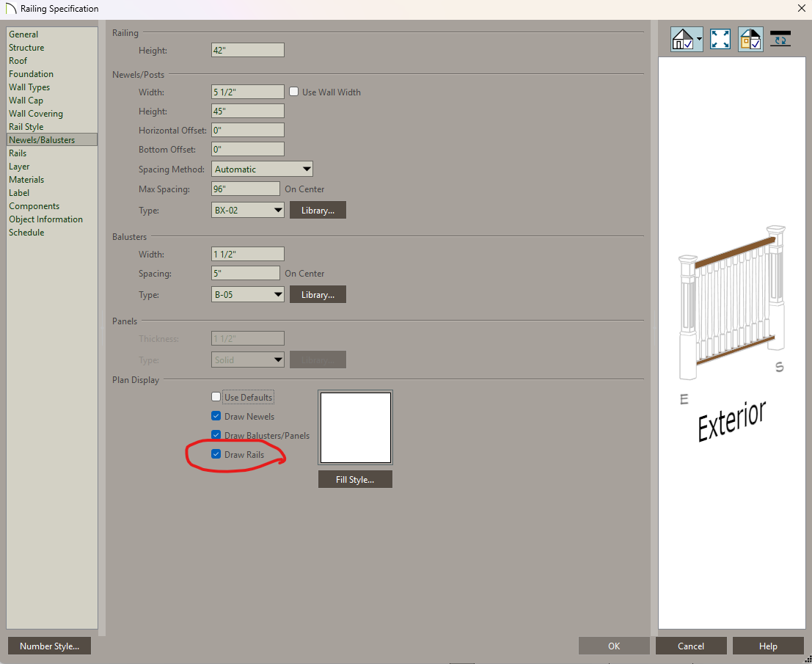This screenshot has width=812, height=664.
Task: Click the Railing Height input field
Action: click(x=247, y=50)
